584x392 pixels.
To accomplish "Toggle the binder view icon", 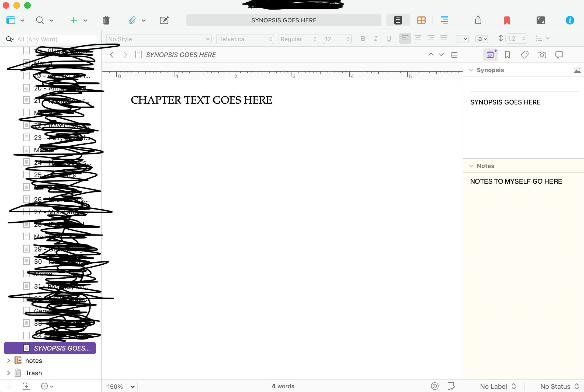I will tap(11, 20).
